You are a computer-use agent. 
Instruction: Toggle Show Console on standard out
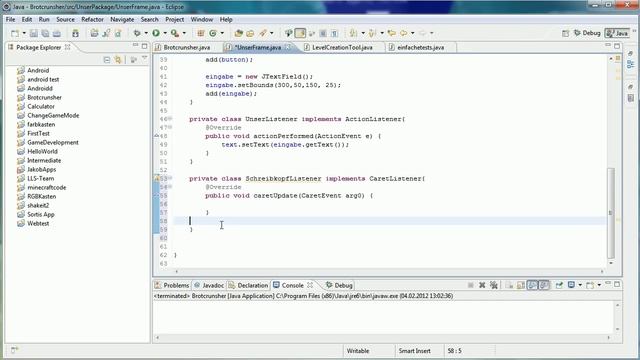click(532, 285)
